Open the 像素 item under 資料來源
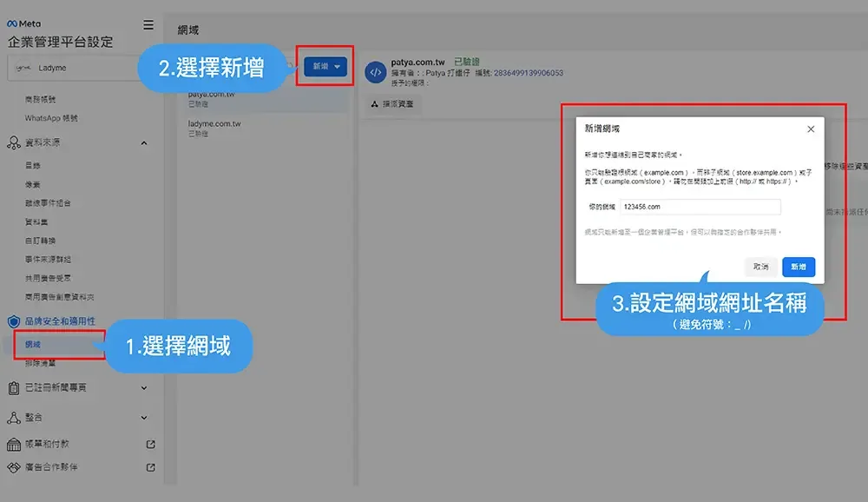868x502 pixels. (x=33, y=184)
